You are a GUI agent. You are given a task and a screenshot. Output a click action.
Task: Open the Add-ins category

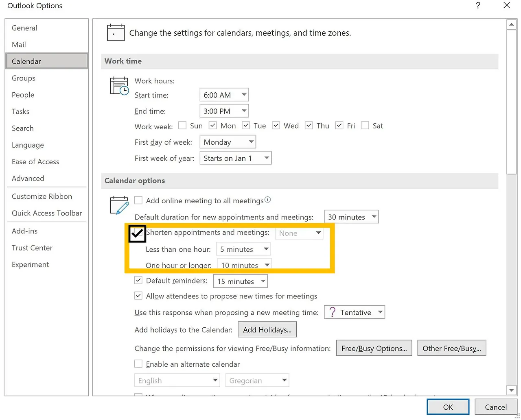pyautogui.click(x=47, y=231)
